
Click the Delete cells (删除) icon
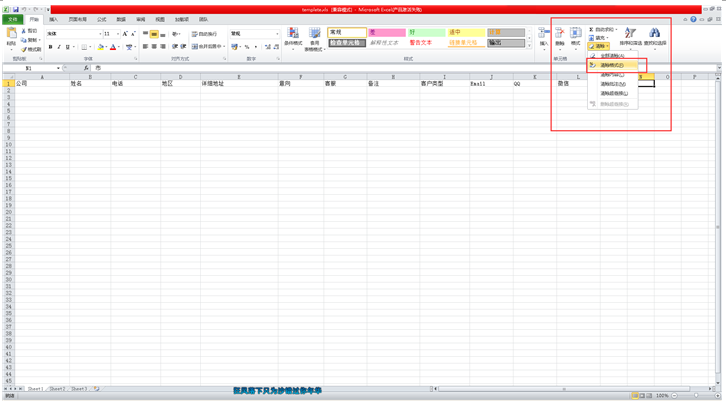coord(560,36)
